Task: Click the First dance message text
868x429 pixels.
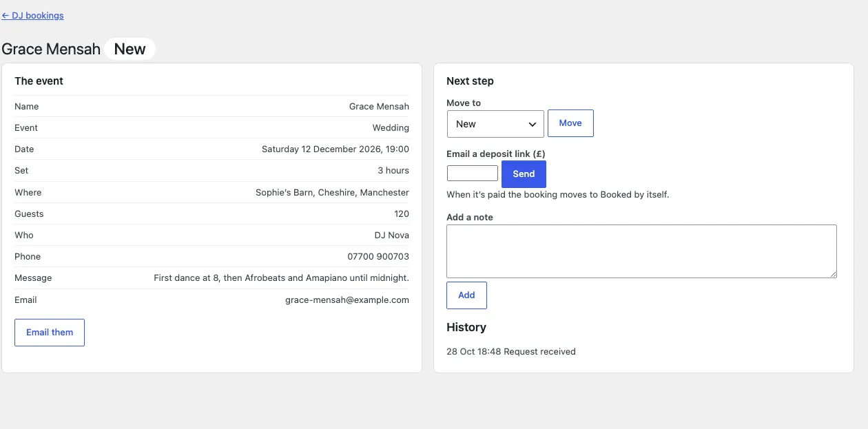Action: (x=281, y=278)
